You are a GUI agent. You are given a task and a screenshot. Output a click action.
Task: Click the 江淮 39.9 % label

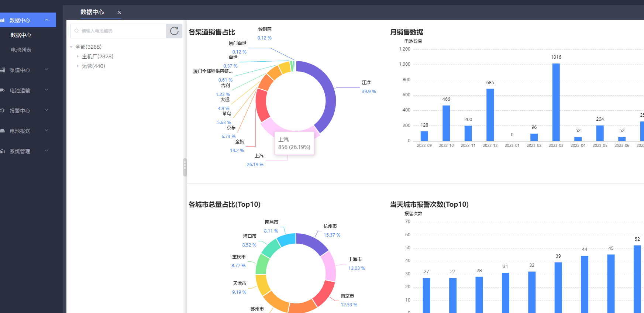[x=369, y=87]
